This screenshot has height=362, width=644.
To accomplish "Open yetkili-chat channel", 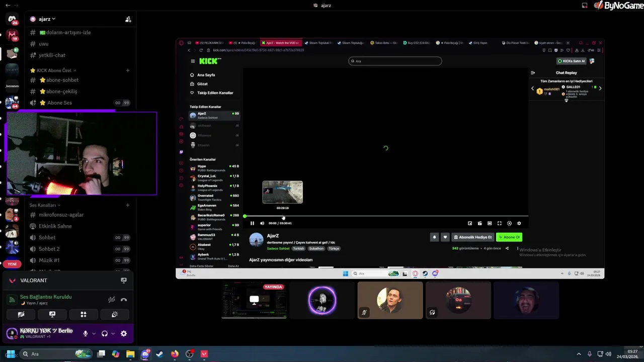I will (x=80, y=55).
